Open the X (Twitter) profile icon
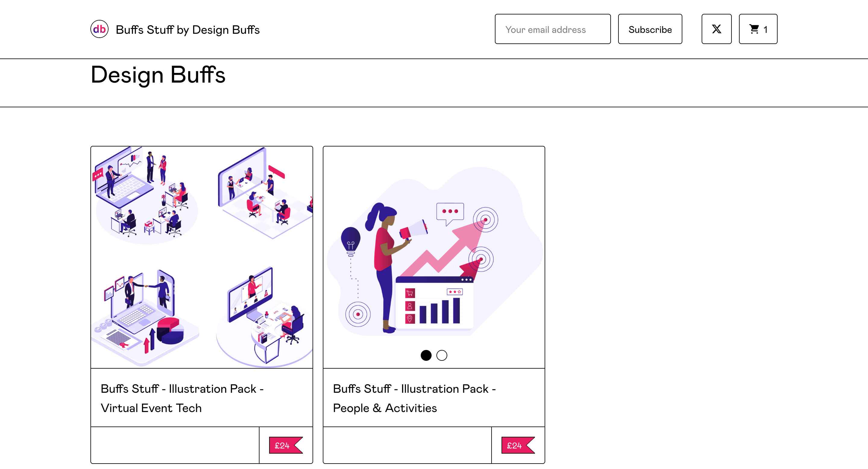 [716, 29]
